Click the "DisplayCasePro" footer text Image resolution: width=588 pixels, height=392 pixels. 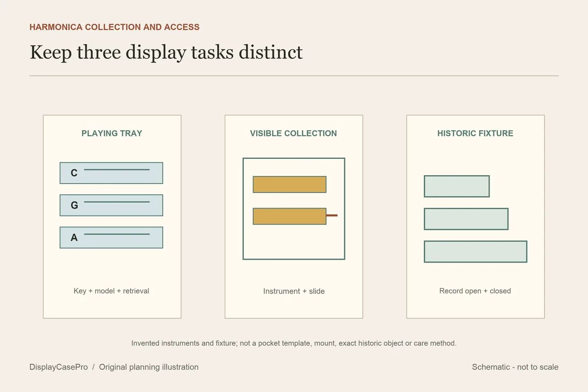click(58, 367)
